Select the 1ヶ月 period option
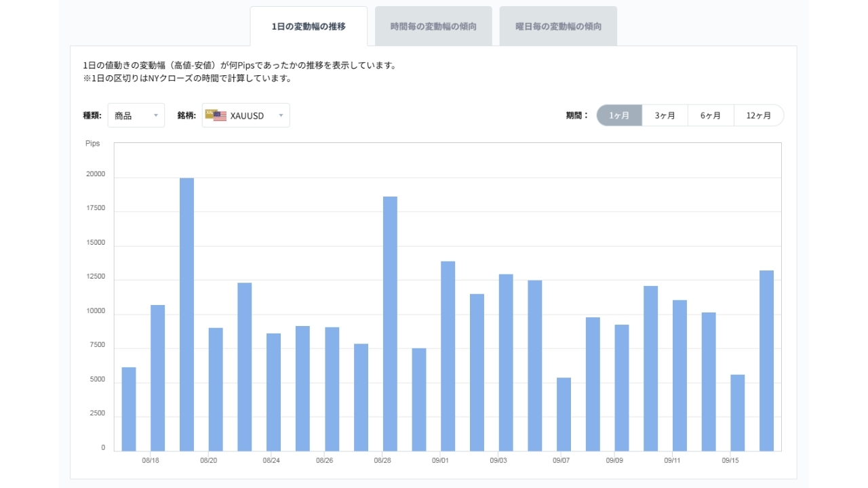The height and width of the screenshot is (488, 868). (619, 115)
